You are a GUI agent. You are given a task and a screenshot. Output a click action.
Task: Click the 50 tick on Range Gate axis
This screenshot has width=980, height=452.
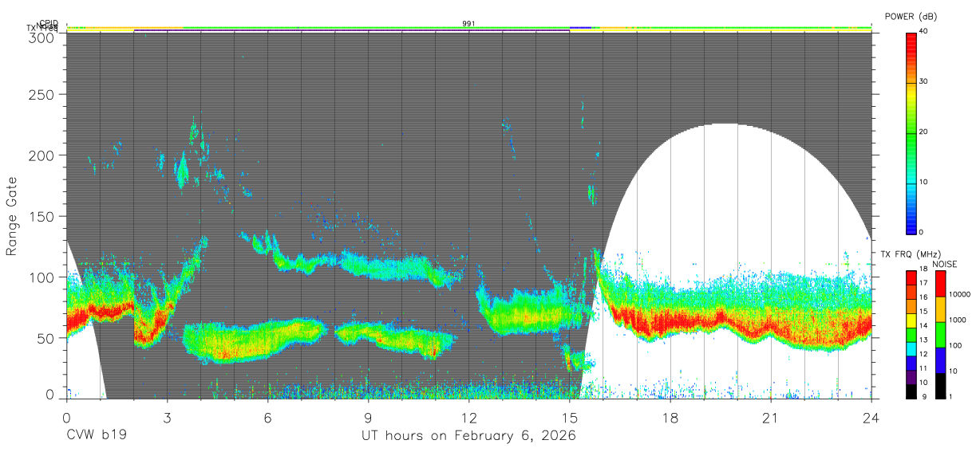[45, 338]
